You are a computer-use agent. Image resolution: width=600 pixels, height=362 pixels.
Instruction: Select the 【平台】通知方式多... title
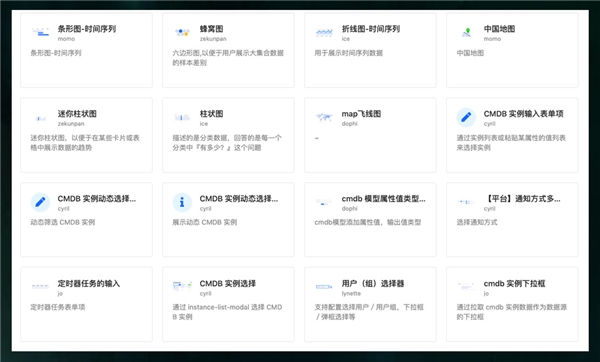[523, 199]
